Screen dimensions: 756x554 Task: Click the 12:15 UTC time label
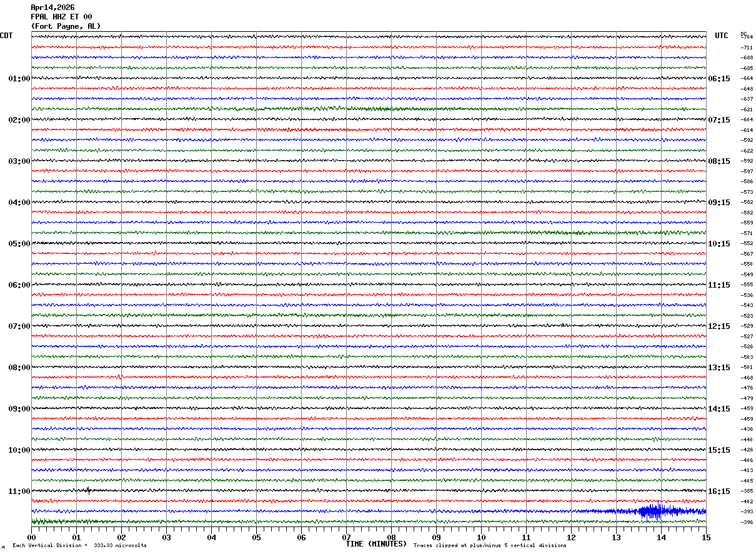tap(719, 326)
